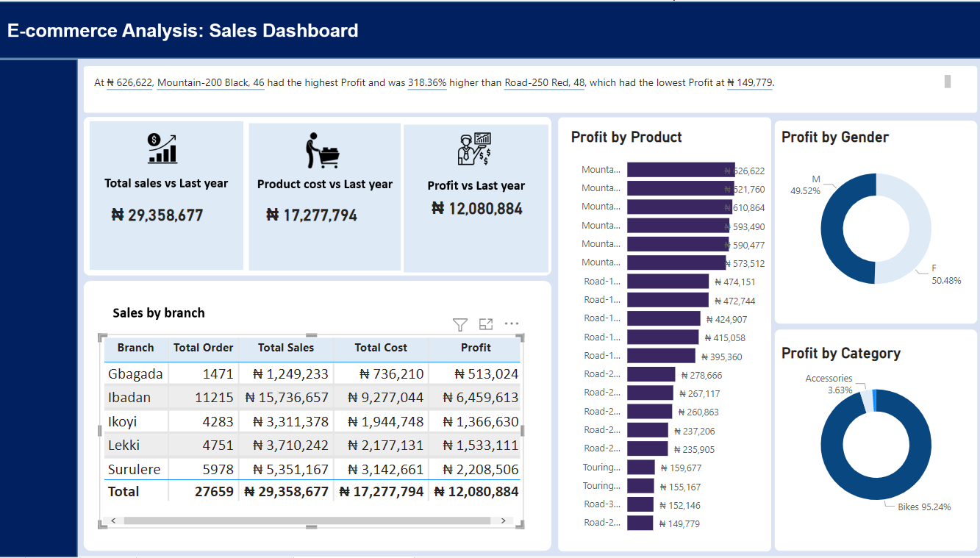The height and width of the screenshot is (558, 980).
Task: Select the Accessories segment in category donut
Action: [868, 401]
